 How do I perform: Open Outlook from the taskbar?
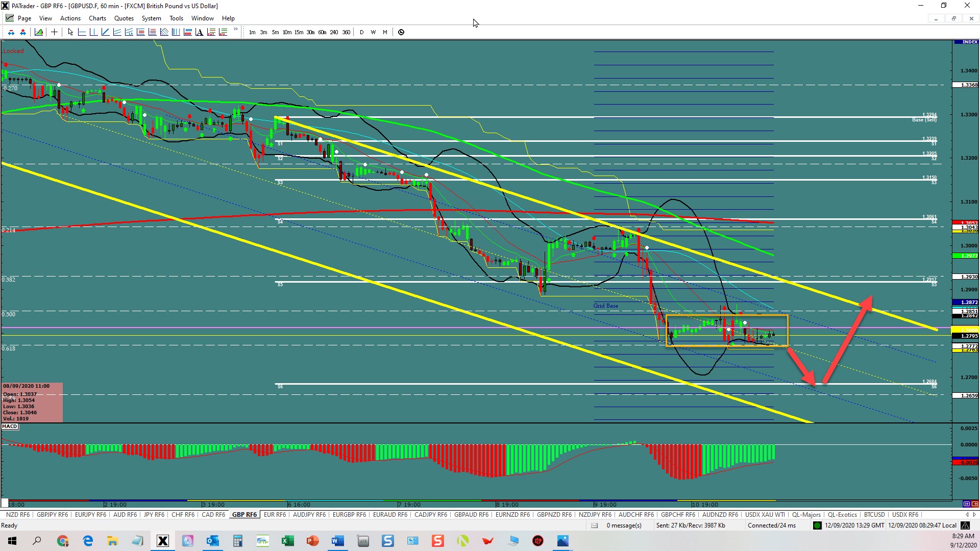click(x=213, y=541)
